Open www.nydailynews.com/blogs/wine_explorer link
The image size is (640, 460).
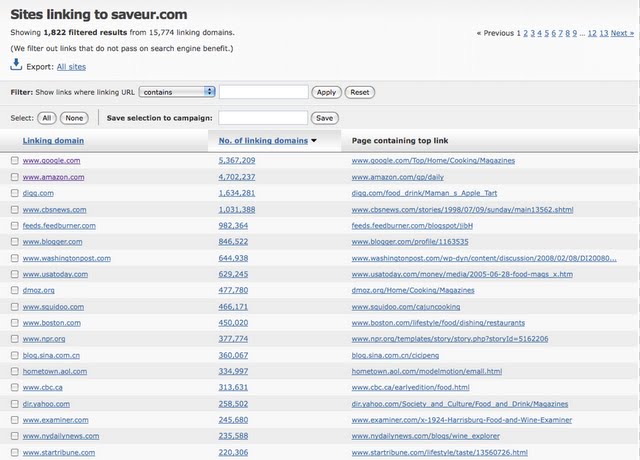(x=426, y=436)
